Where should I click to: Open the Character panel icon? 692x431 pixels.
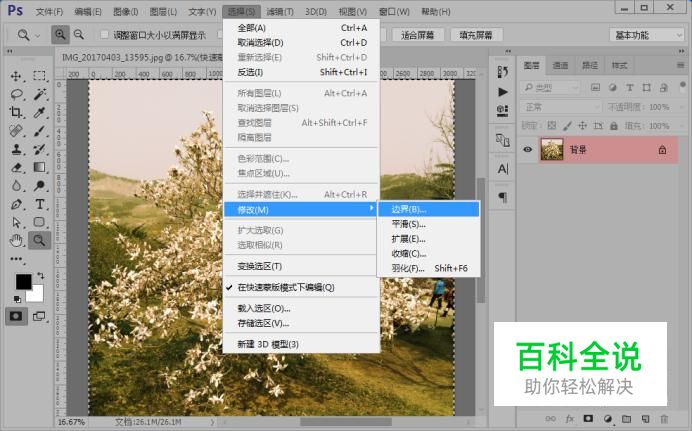(x=503, y=169)
